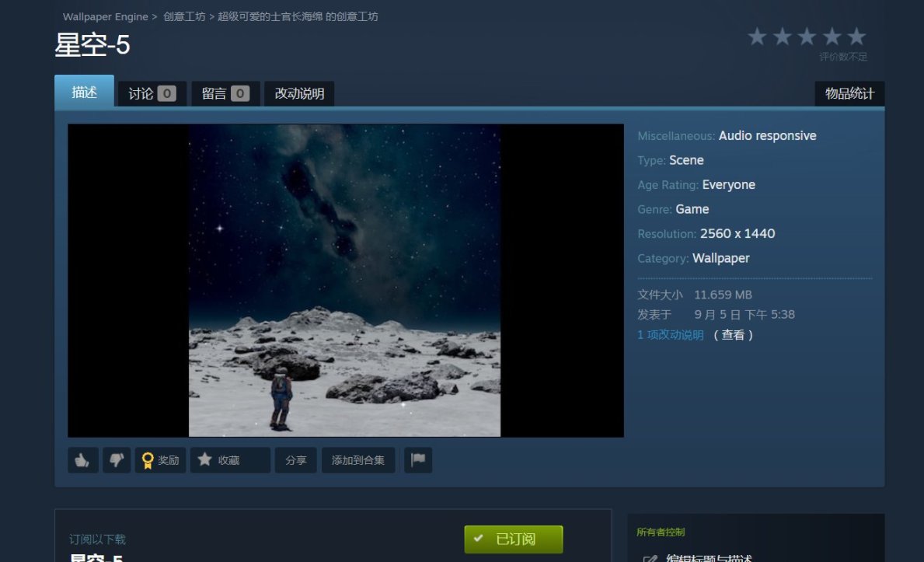This screenshot has width=924, height=562.
Task: Click the Everyone age rating tag
Action: [x=728, y=184]
